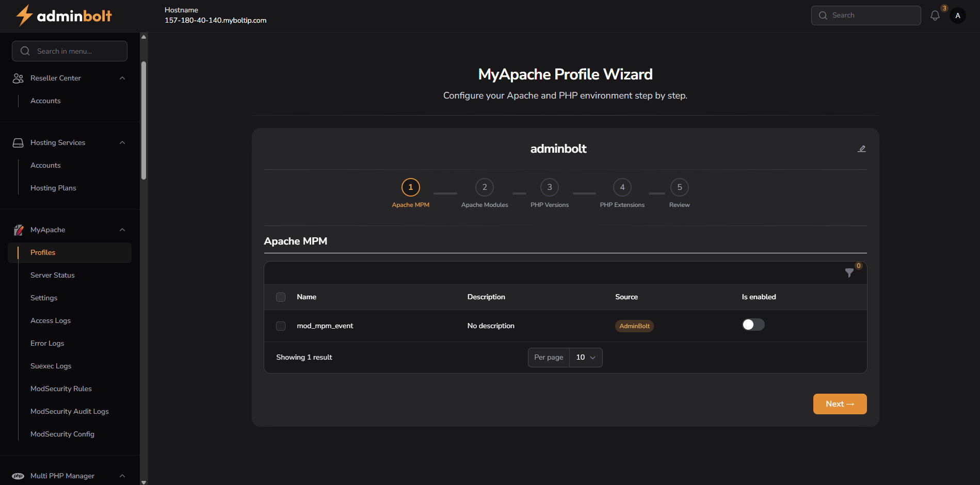This screenshot has width=980, height=485.
Task: Select the Hosting Services laptop icon
Action: coord(18,142)
